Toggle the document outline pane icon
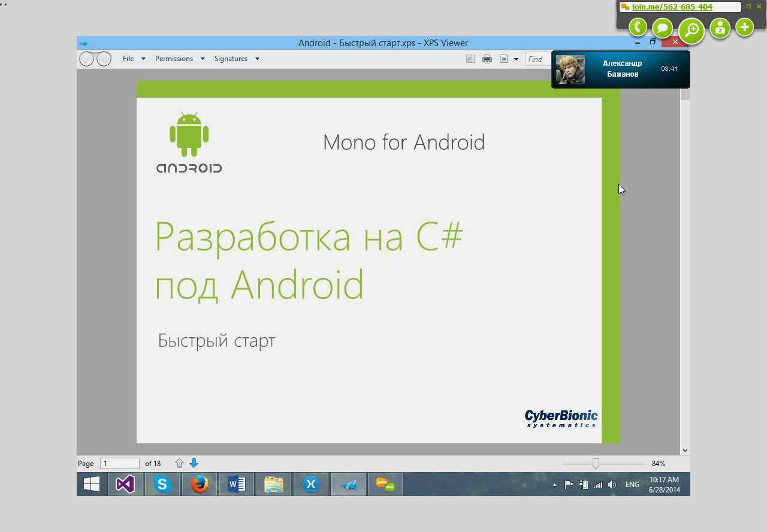The height and width of the screenshot is (532, 767). [470, 59]
